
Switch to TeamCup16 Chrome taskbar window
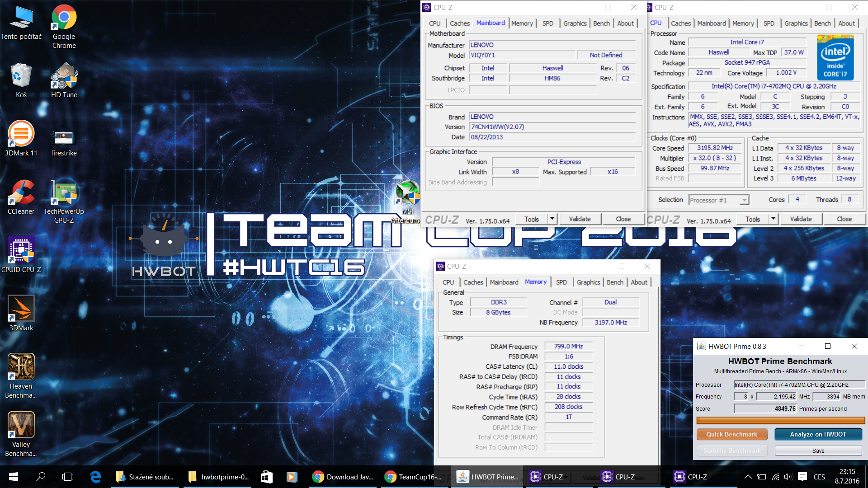click(x=415, y=477)
